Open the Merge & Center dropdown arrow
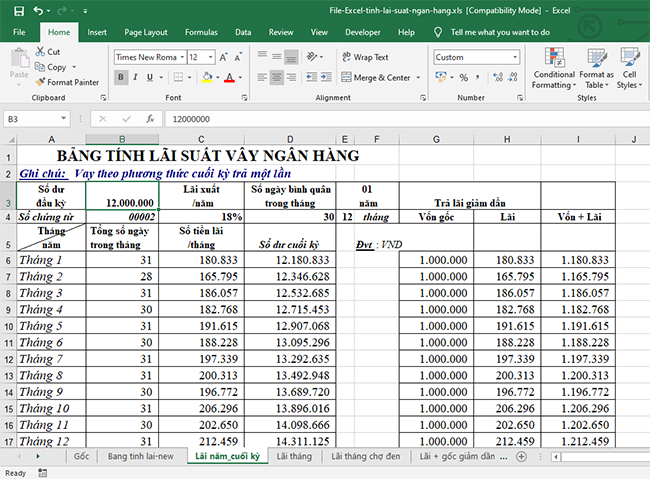The image size is (650, 479). [417, 77]
